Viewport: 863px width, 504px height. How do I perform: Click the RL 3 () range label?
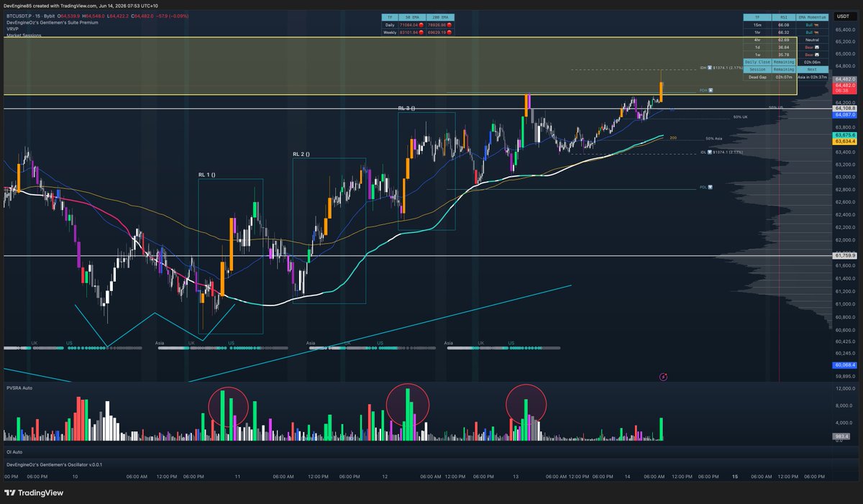(406, 108)
